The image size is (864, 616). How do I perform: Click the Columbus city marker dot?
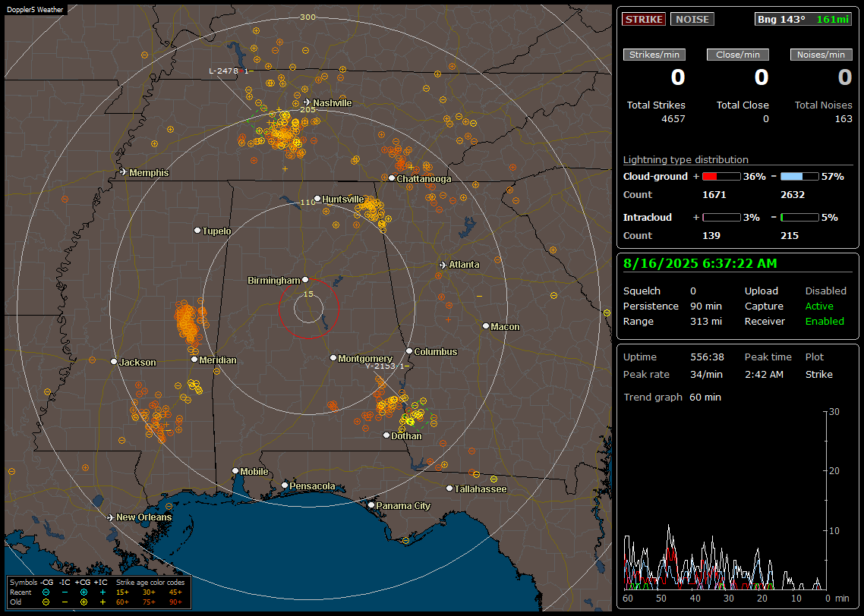pyautogui.click(x=409, y=350)
